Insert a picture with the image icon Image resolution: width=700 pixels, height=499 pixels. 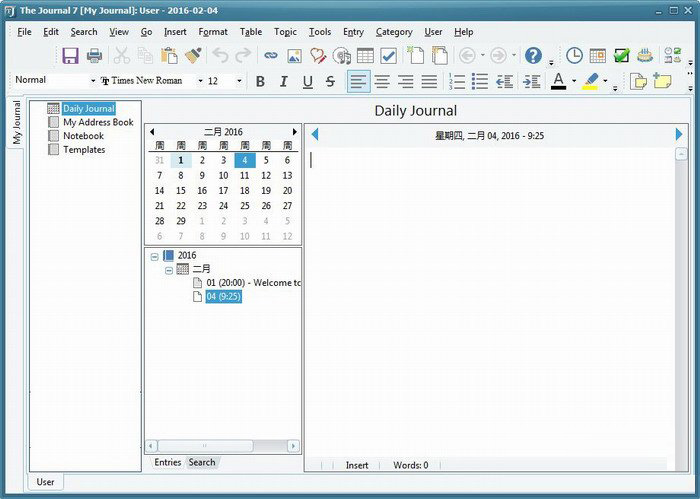[295, 56]
